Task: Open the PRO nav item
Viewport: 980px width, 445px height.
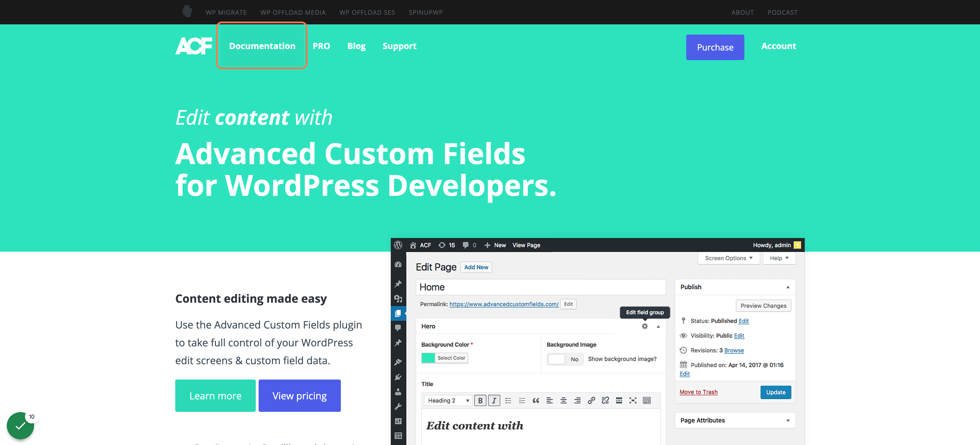Action: (322, 46)
